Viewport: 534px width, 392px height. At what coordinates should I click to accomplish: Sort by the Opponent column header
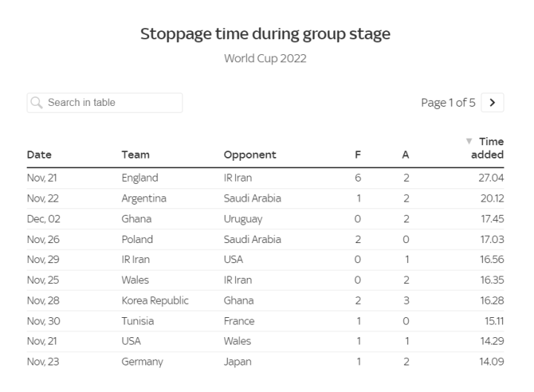(x=250, y=155)
